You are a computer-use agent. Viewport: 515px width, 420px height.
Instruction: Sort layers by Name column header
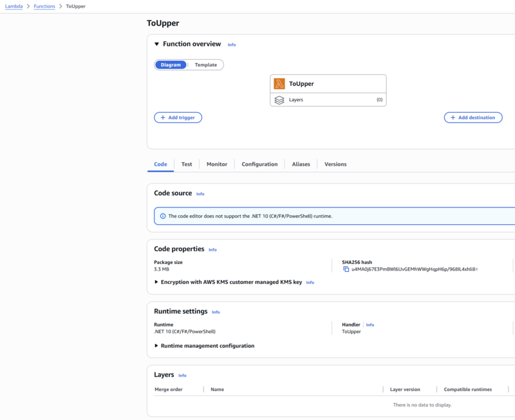(218, 390)
